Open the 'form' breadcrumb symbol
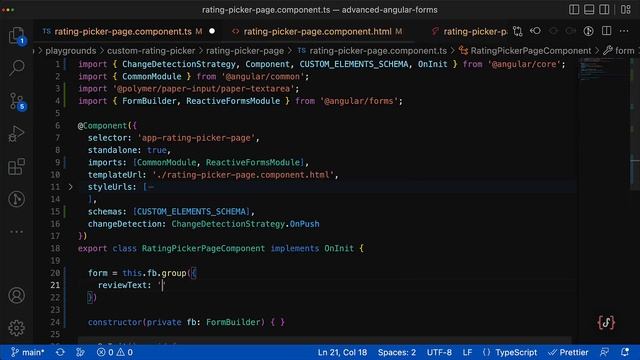This screenshot has height=360, width=640. point(624,51)
